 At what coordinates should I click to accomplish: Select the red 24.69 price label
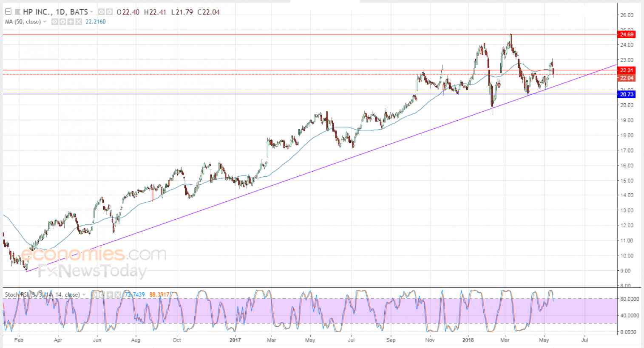pyautogui.click(x=627, y=34)
